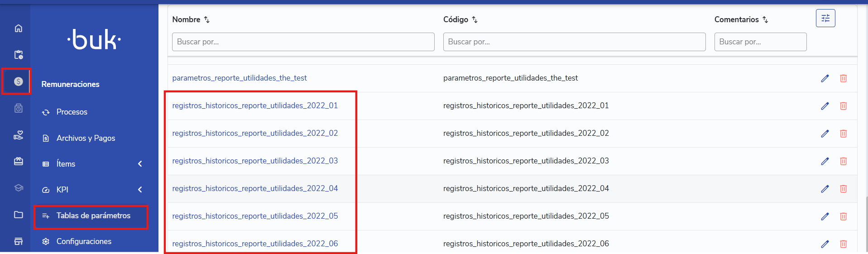Click the home icon in left sidebar
This screenshot has height=254, width=868.
(18, 28)
